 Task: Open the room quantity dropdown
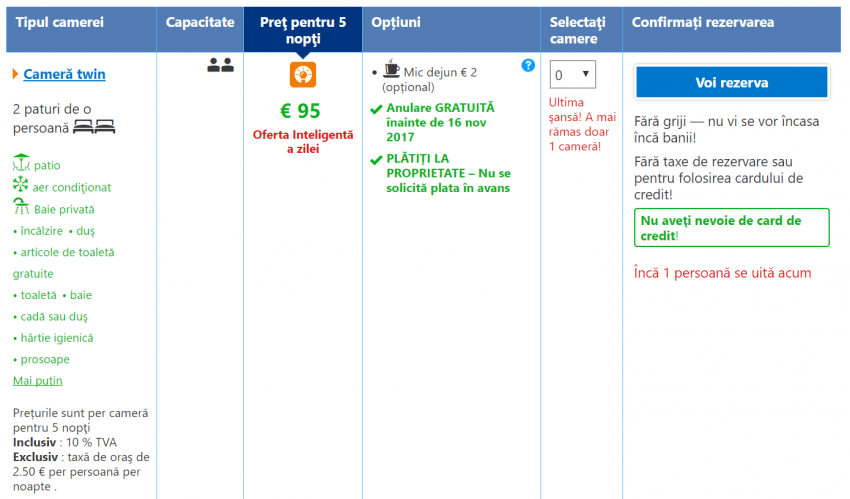point(573,75)
